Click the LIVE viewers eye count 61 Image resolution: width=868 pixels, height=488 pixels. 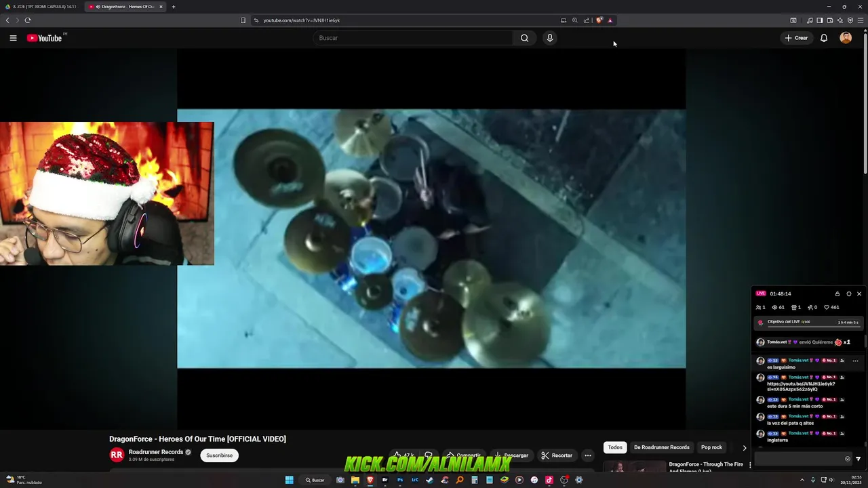tap(778, 307)
